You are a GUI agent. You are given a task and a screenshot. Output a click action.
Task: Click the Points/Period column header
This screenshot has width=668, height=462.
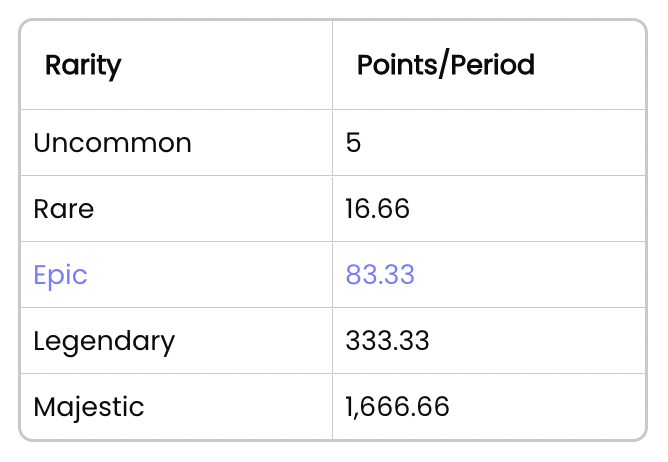[x=446, y=65]
